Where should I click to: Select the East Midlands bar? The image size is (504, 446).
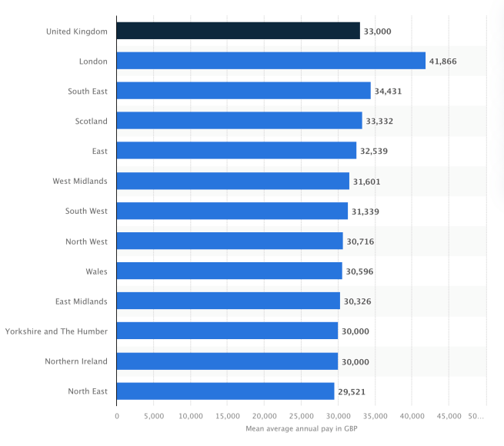[x=229, y=301]
